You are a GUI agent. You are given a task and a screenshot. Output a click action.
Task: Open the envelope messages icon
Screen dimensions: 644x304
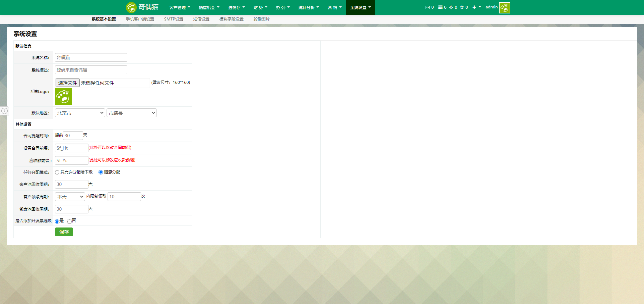[x=428, y=7]
